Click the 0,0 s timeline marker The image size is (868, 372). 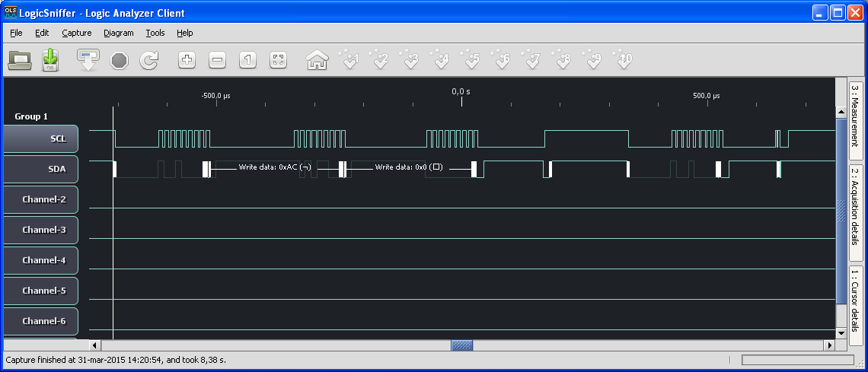[x=461, y=91]
